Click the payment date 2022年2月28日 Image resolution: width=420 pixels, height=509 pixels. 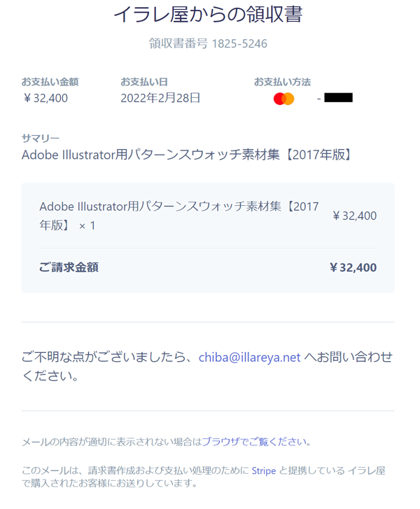(x=160, y=98)
